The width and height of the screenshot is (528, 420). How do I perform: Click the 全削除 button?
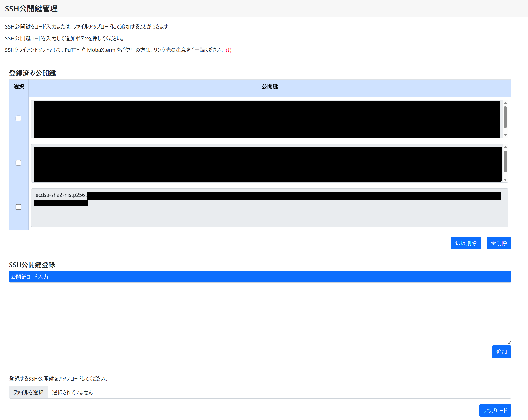tap(498, 243)
